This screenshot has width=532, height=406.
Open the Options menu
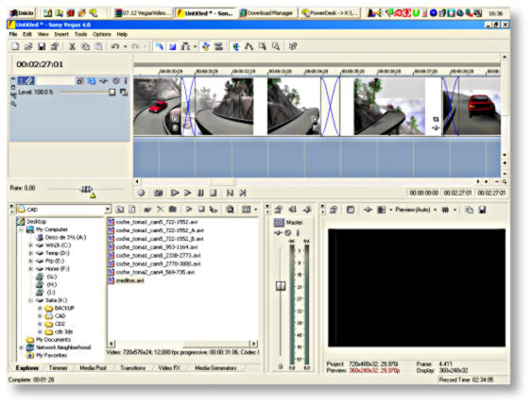point(102,34)
